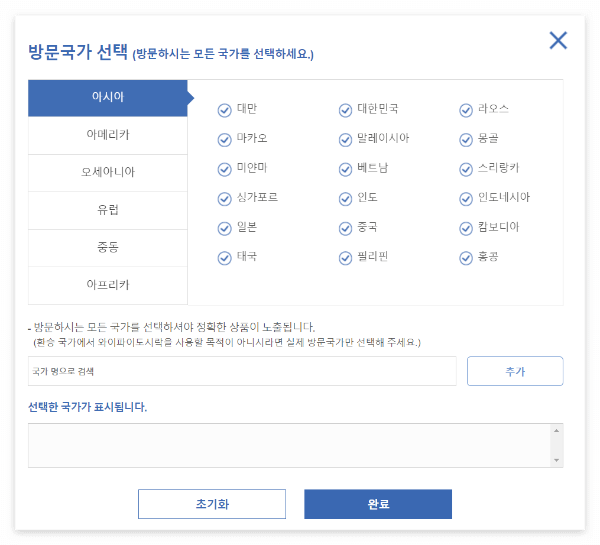Select the 인도네시아 checkbox
Screen dimensions: 600x545
[x=466, y=199]
